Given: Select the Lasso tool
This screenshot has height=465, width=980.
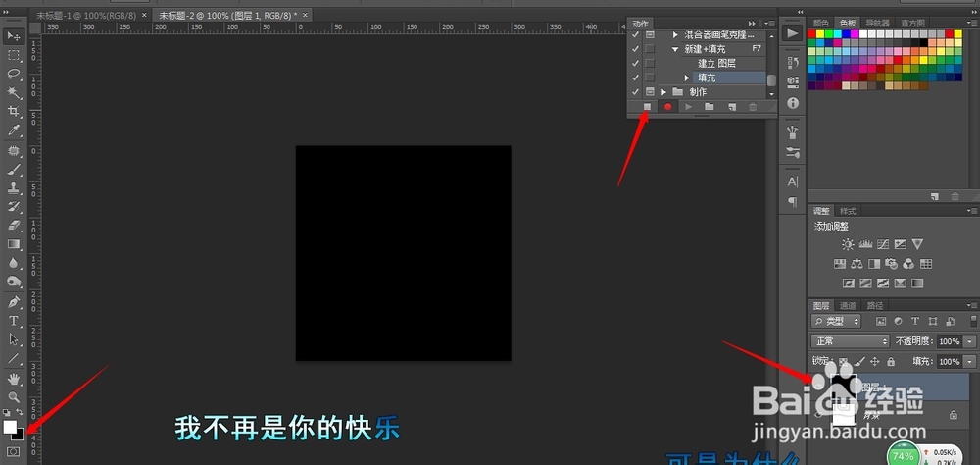Looking at the screenshot, I should pos(13,74).
